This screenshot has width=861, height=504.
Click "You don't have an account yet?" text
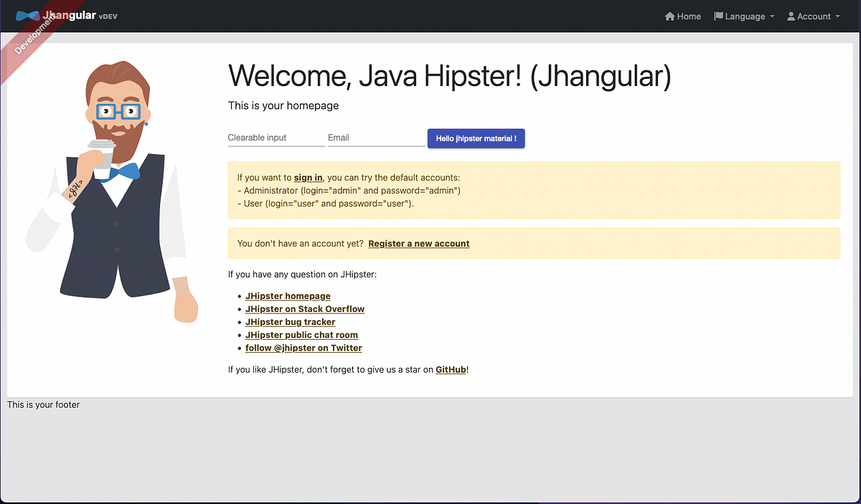pos(300,244)
